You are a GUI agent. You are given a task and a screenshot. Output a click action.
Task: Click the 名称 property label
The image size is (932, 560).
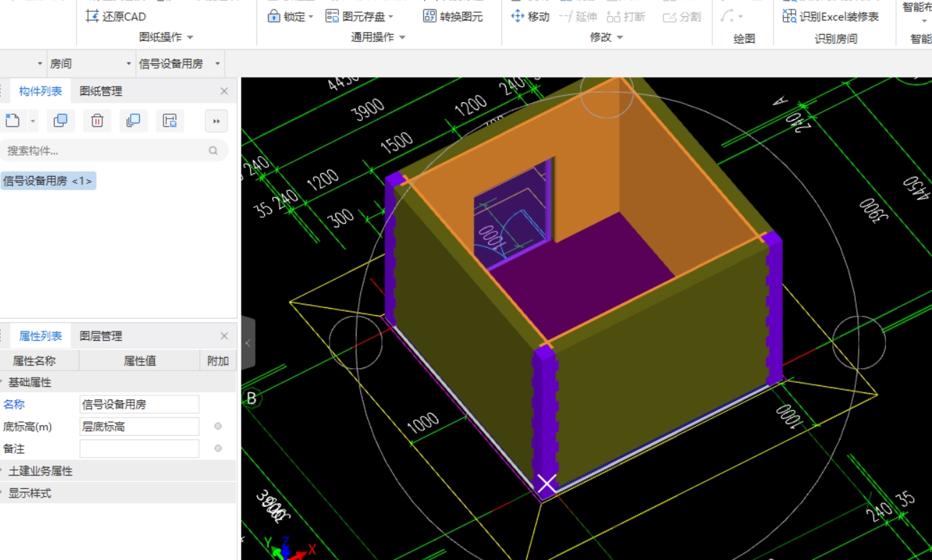click(x=14, y=405)
